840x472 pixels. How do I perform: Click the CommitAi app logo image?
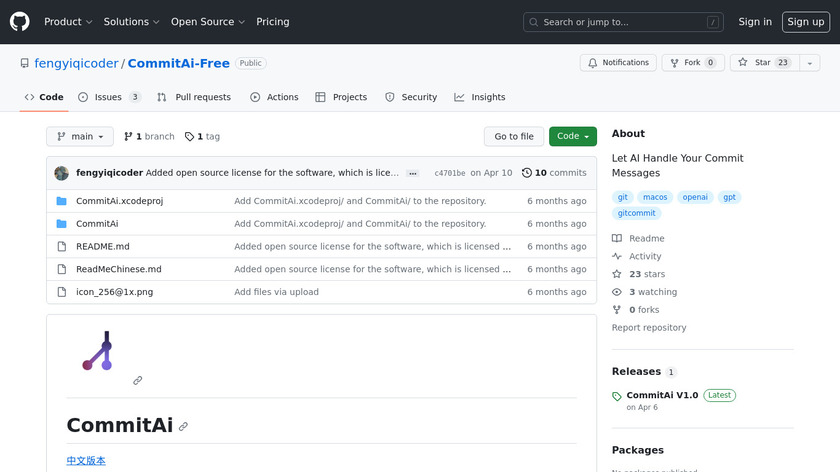pyautogui.click(x=98, y=351)
